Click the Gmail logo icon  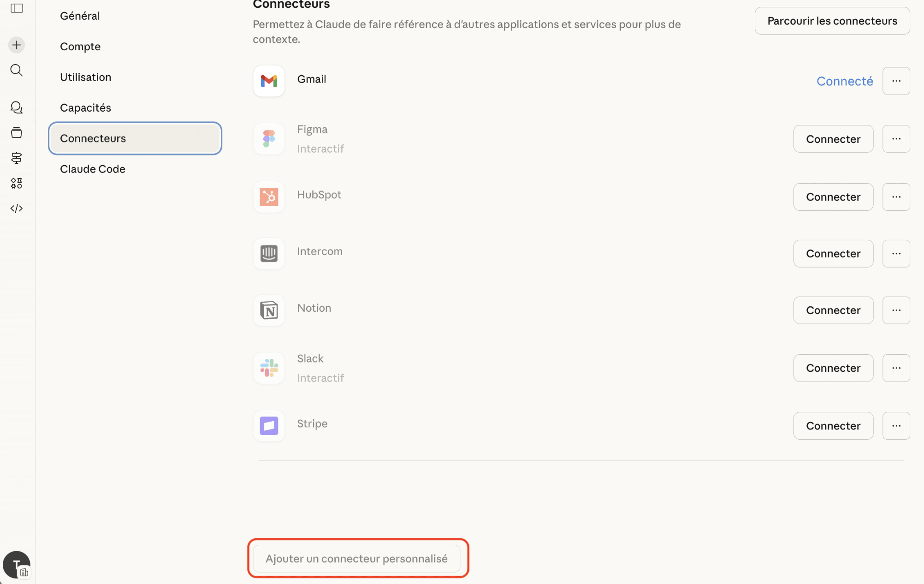(269, 81)
